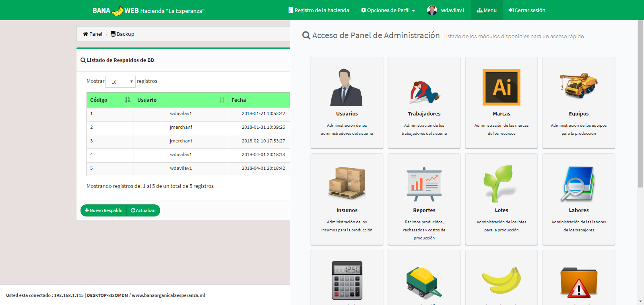Click the Nuevo Respaldo button
The width and height of the screenshot is (644, 305).
point(103,210)
